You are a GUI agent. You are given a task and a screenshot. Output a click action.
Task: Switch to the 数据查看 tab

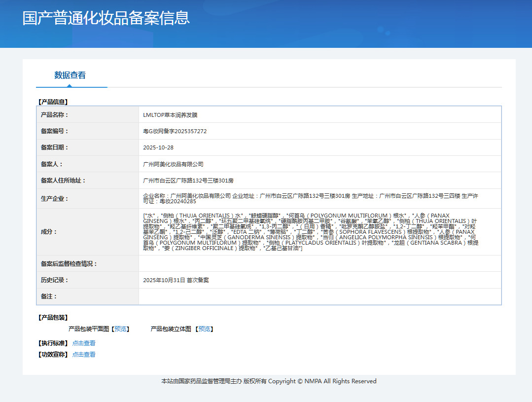(x=70, y=75)
